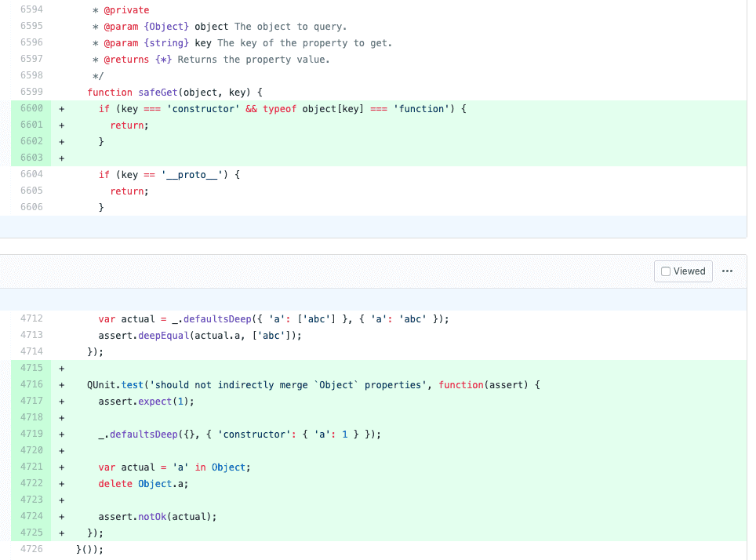756x560 pixels.
Task: Click line number 6604
Action: (31, 174)
